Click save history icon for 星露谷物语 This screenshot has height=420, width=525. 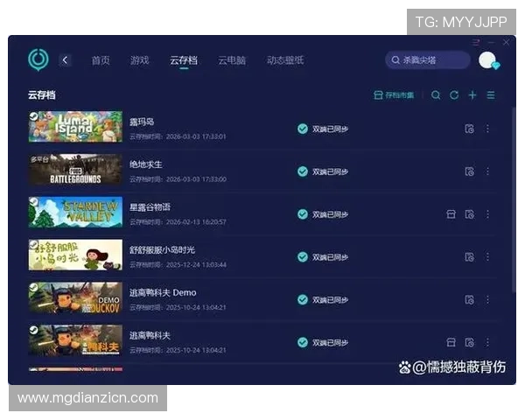[469, 214]
